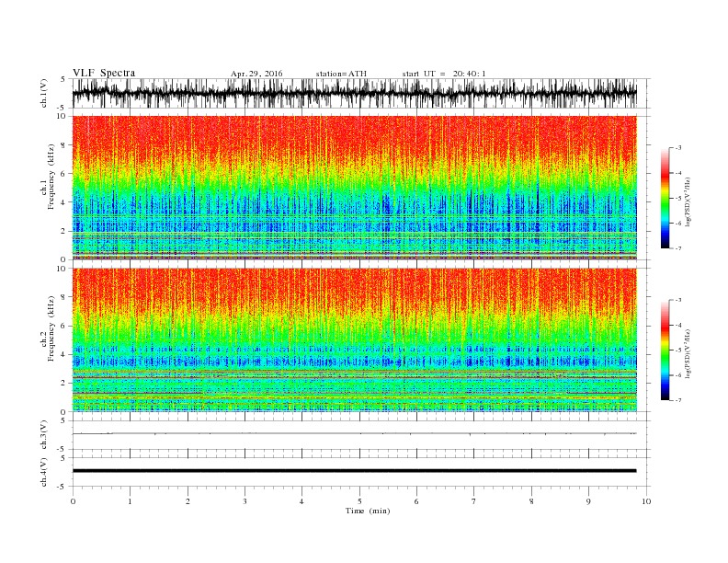Click the "10" tick on the time axis
This screenshot has width=728, height=563.
coord(646,501)
